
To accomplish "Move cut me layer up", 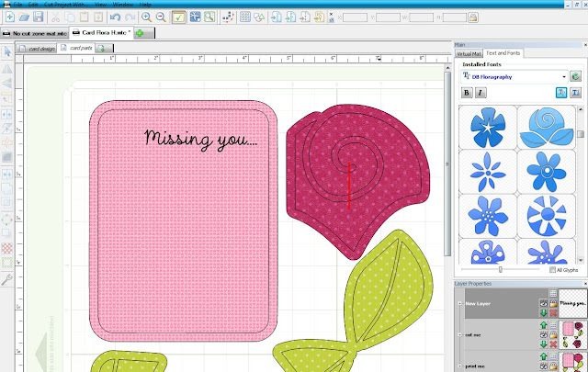I will pyautogui.click(x=543, y=325).
